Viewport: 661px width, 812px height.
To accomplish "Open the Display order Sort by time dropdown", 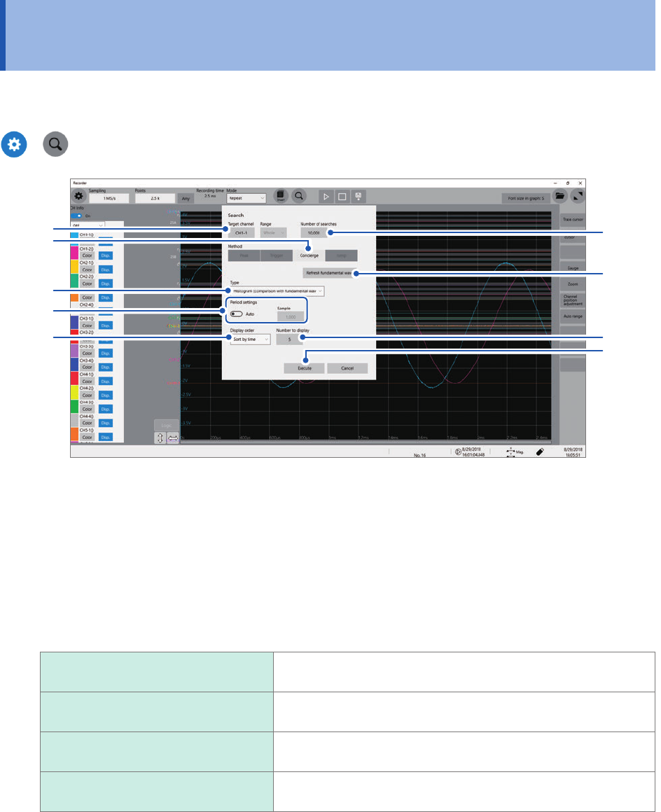I will coord(251,339).
